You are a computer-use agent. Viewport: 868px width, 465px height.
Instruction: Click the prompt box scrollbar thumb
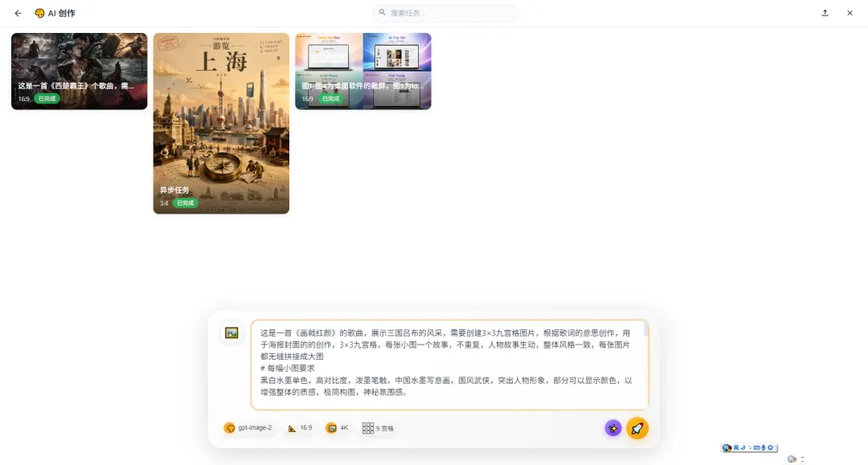tap(645, 329)
